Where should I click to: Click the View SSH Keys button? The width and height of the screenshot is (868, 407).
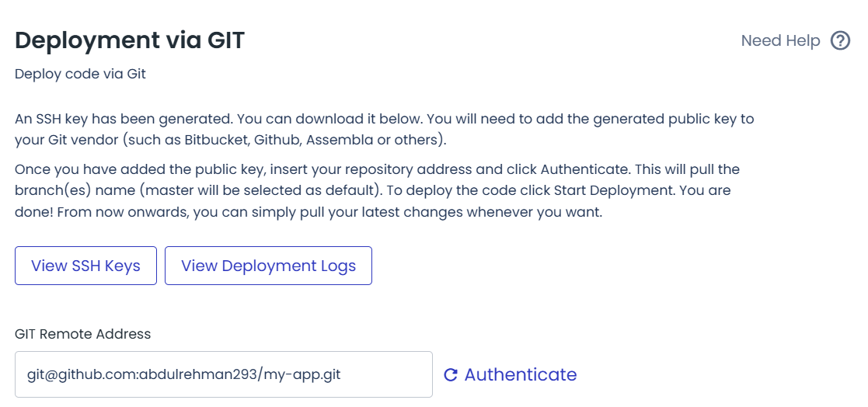pyautogui.click(x=85, y=266)
